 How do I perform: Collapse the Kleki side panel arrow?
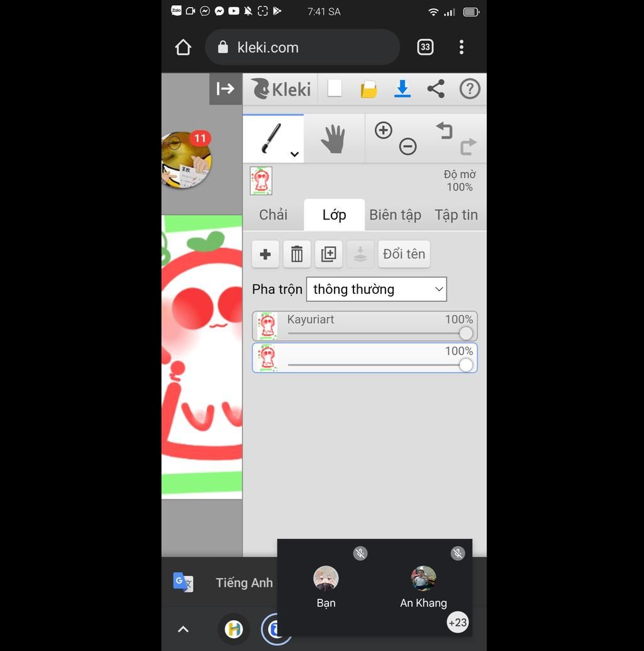[225, 89]
